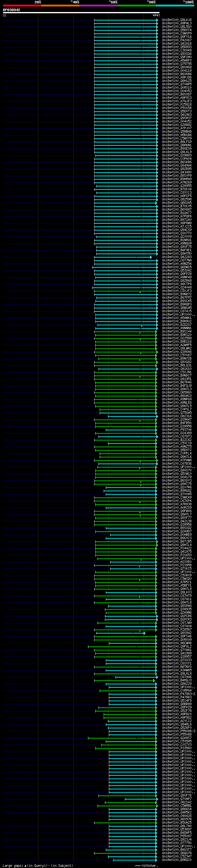
Task: Select label UniRef100_Q41951
Action: pos(176,379)
